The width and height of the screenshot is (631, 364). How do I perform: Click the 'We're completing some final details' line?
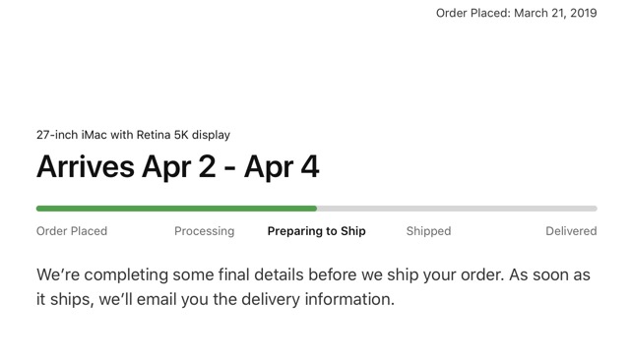click(x=313, y=275)
